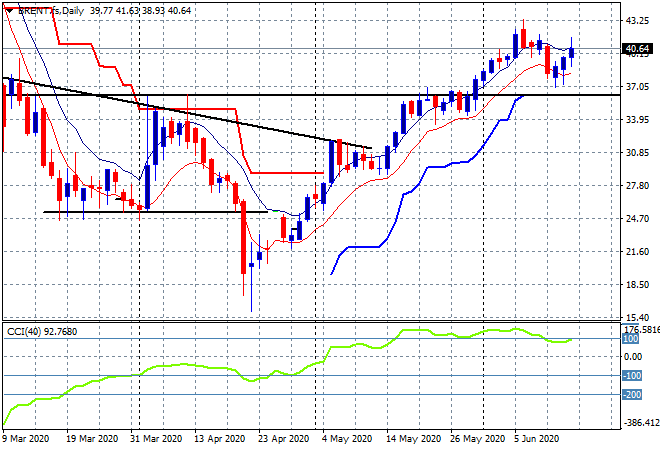Select the thick red stepped line
Screen dimensions: 660x450
185,109
